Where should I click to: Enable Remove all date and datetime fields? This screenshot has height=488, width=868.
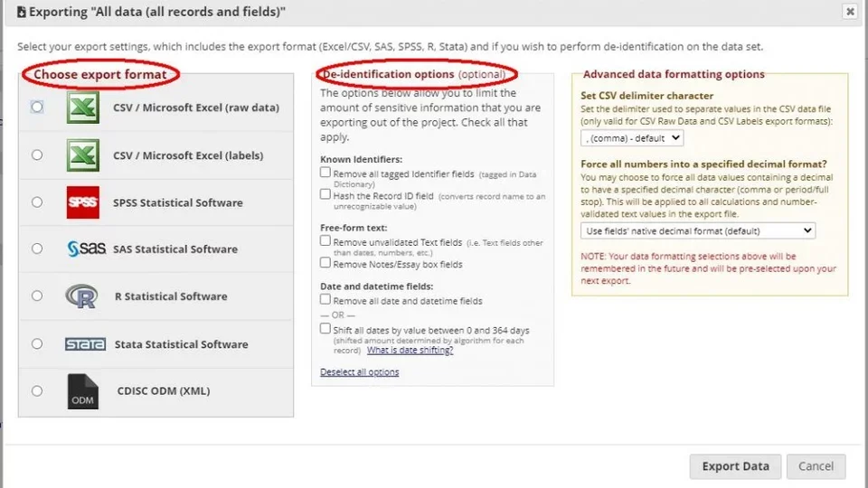[325, 300]
